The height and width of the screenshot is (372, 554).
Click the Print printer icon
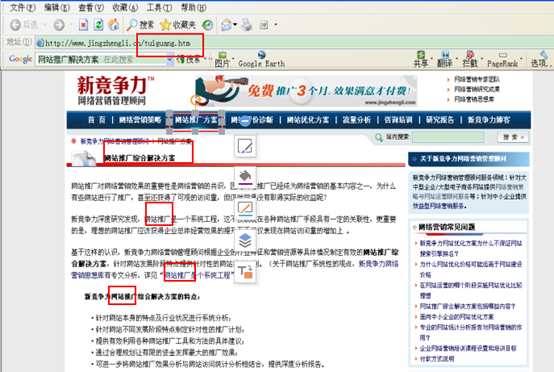pyautogui.click(x=247, y=25)
